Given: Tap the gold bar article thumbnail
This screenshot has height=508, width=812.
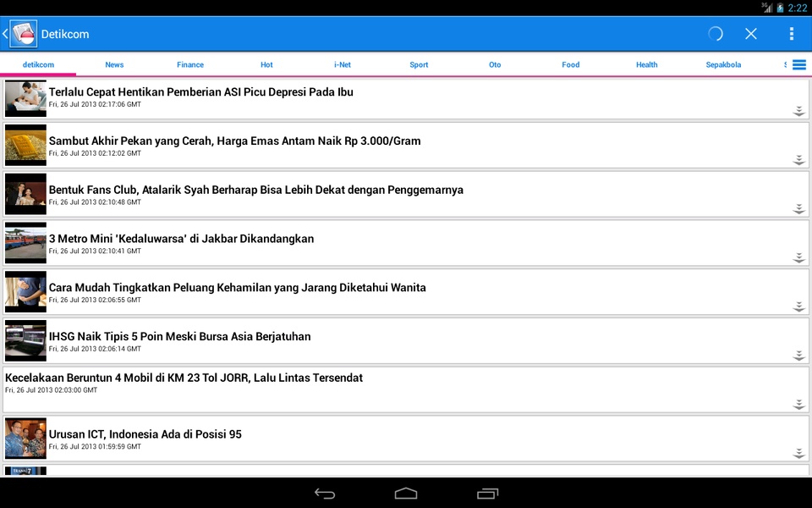Looking at the screenshot, I should pyautogui.click(x=25, y=145).
